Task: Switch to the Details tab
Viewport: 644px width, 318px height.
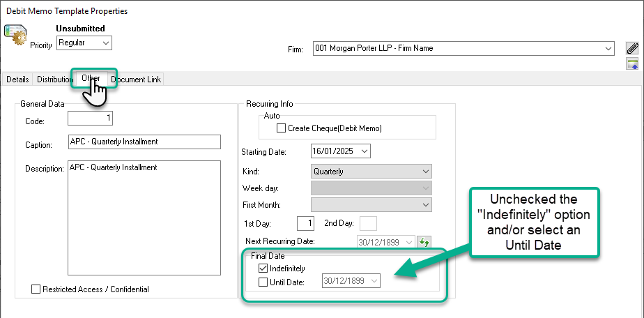Action: (17, 79)
